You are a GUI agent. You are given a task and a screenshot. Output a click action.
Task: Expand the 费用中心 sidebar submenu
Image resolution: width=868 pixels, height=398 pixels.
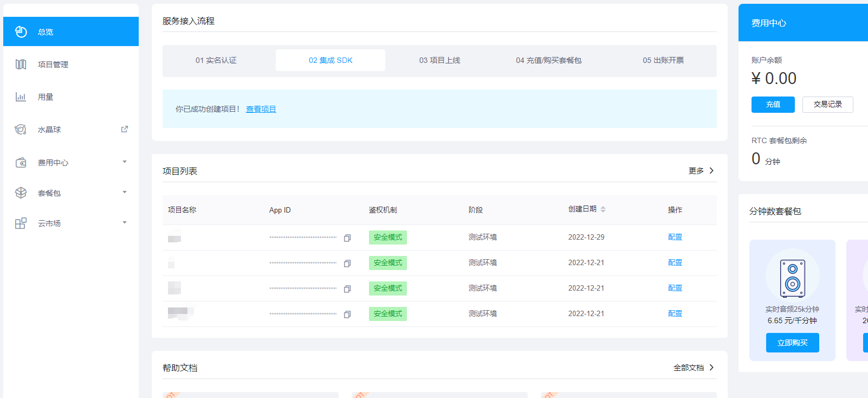(x=125, y=162)
